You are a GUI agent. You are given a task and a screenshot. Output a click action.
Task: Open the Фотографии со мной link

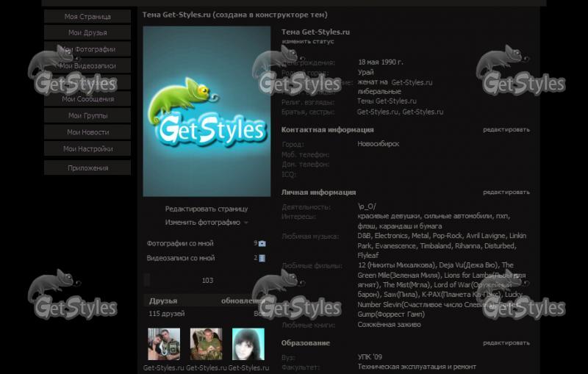point(180,244)
